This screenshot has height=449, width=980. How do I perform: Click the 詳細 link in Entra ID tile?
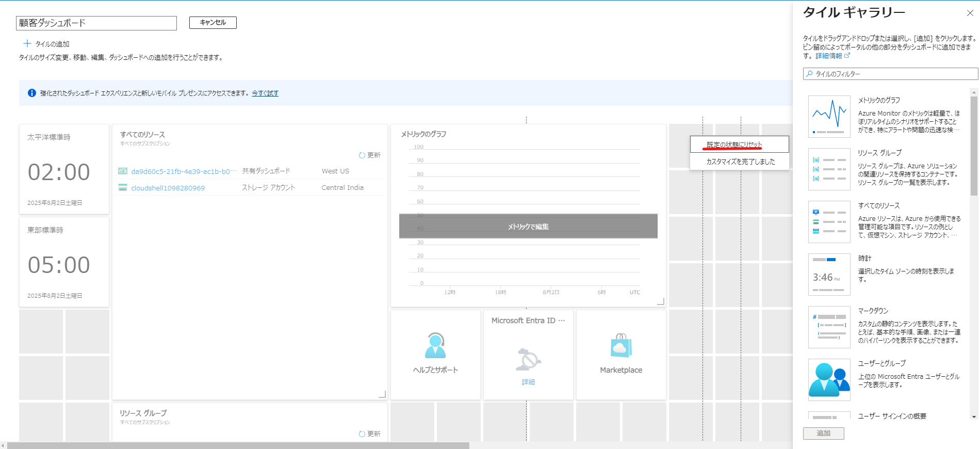pyautogui.click(x=528, y=382)
